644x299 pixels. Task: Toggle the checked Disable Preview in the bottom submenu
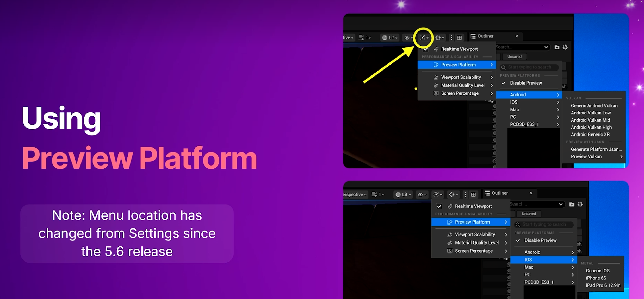[x=540, y=240]
